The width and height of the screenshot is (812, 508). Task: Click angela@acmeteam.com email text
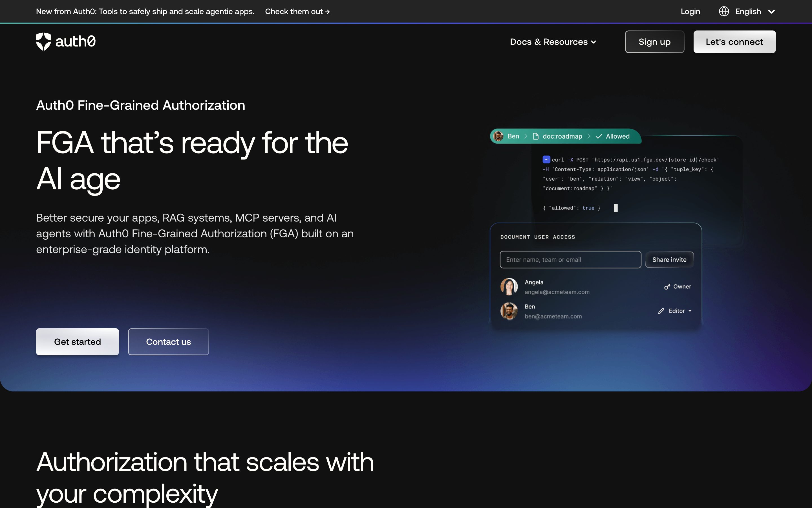click(557, 292)
